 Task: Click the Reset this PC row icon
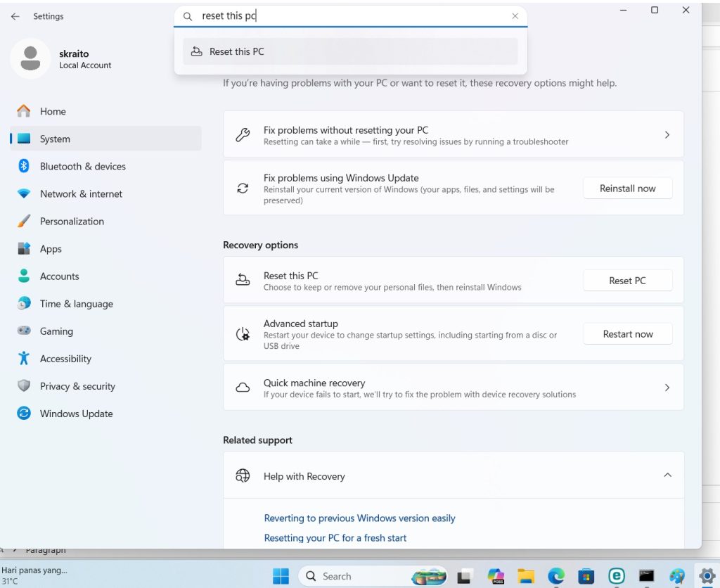click(243, 280)
